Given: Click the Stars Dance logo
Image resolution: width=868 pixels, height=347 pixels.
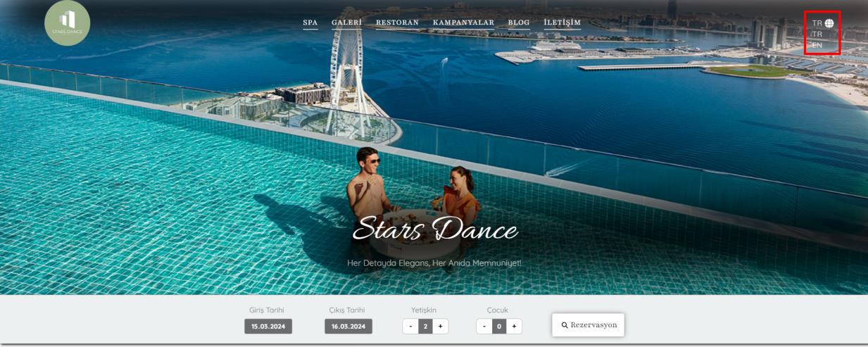Looking at the screenshot, I should [x=67, y=23].
